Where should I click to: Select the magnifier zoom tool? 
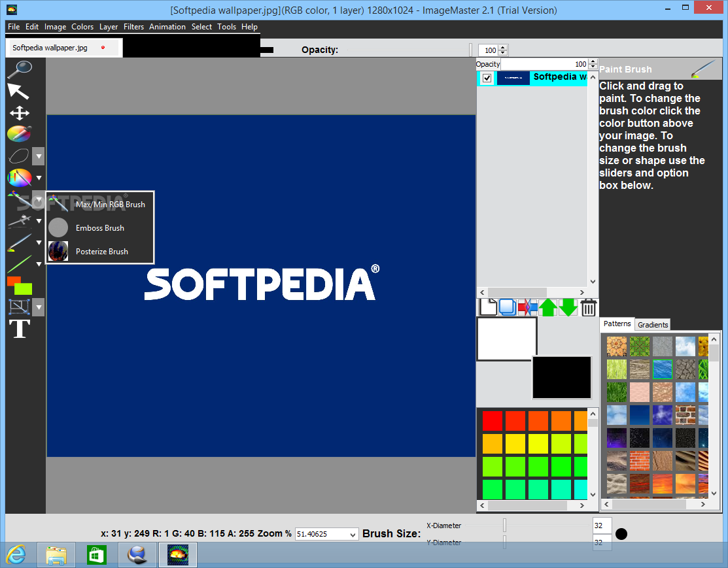tap(20, 69)
